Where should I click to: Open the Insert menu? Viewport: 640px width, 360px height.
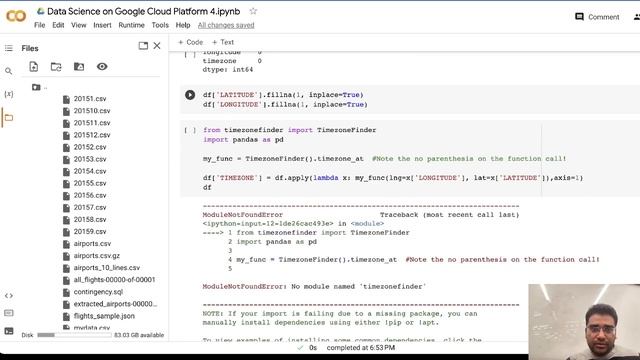(x=102, y=25)
